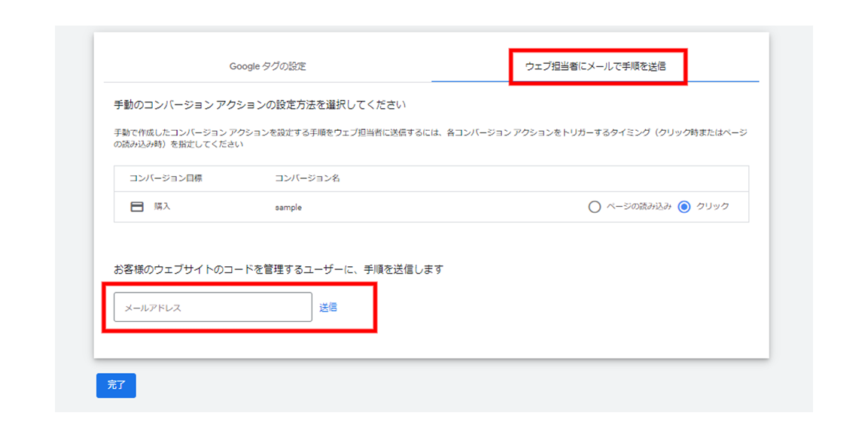This screenshot has height=437, width=868.
Task: Click the 送信 link to send instructions
Action: tap(328, 308)
